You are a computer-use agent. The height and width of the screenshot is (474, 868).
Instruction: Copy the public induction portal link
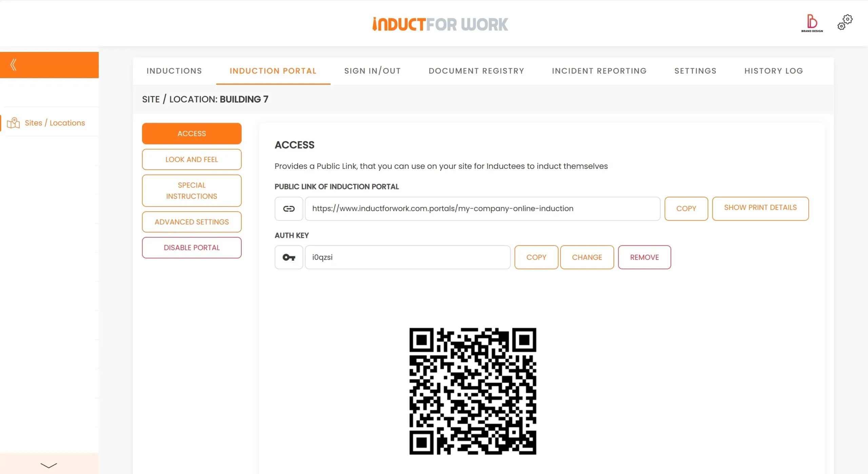point(686,209)
